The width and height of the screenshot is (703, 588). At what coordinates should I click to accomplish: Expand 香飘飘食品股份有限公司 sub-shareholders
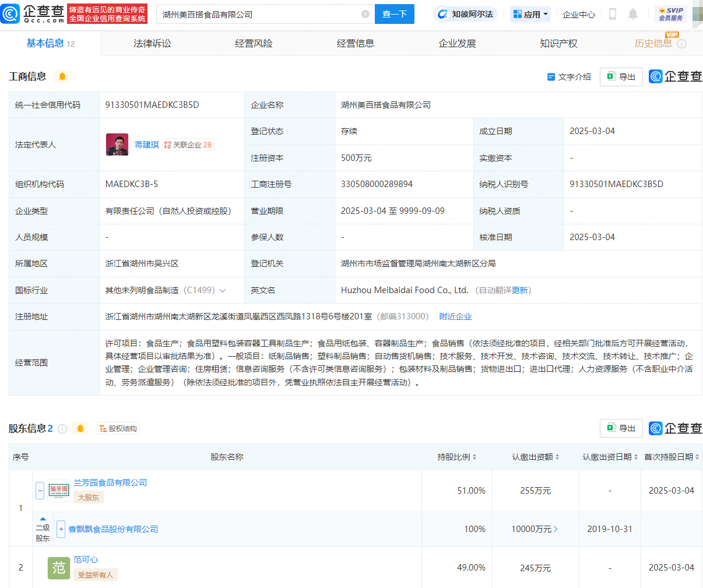click(61, 529)
